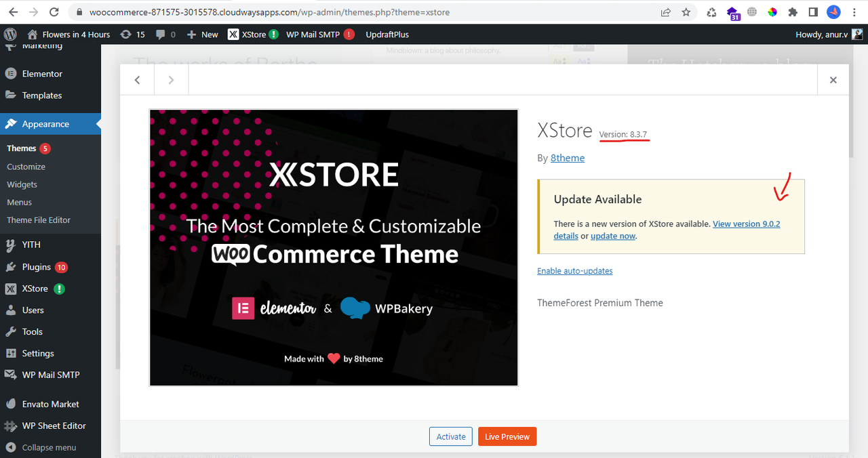Click the Envato Market leaf icon
This screenshot has width=868, height=458.
[x=11, y=404]
